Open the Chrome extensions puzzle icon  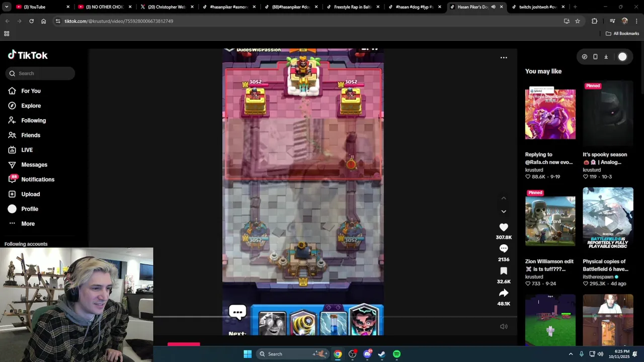point(595,21)
